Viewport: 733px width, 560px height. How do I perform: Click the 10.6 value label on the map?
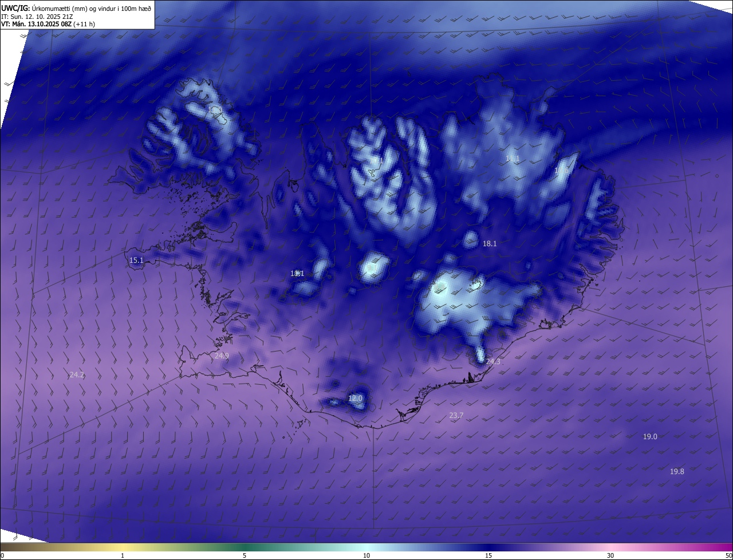[x=562, y=171]
